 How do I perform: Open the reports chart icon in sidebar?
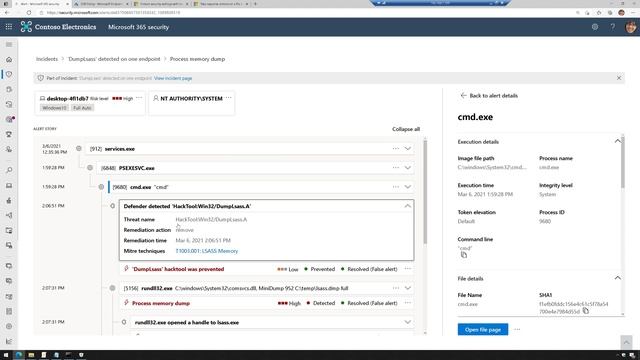(9, 341)
